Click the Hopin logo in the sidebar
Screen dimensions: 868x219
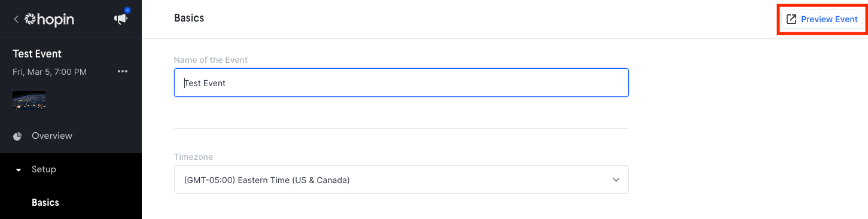click(50, 20)
